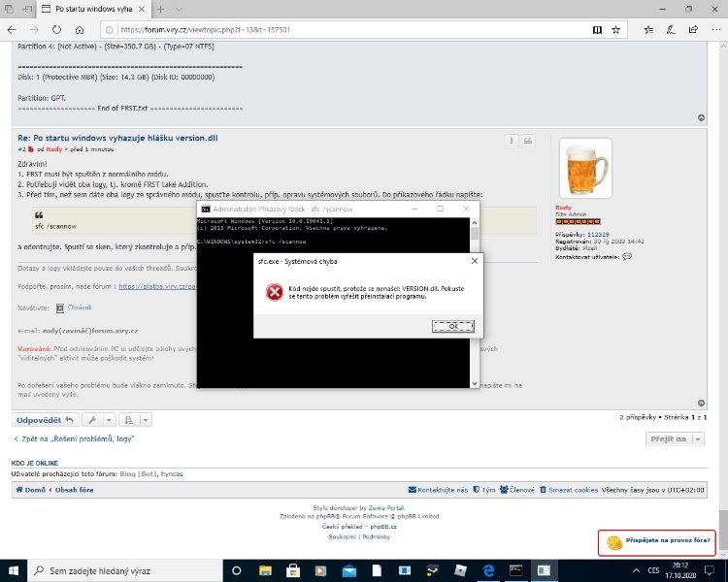Open the Tým footer link

coord(483,490)
